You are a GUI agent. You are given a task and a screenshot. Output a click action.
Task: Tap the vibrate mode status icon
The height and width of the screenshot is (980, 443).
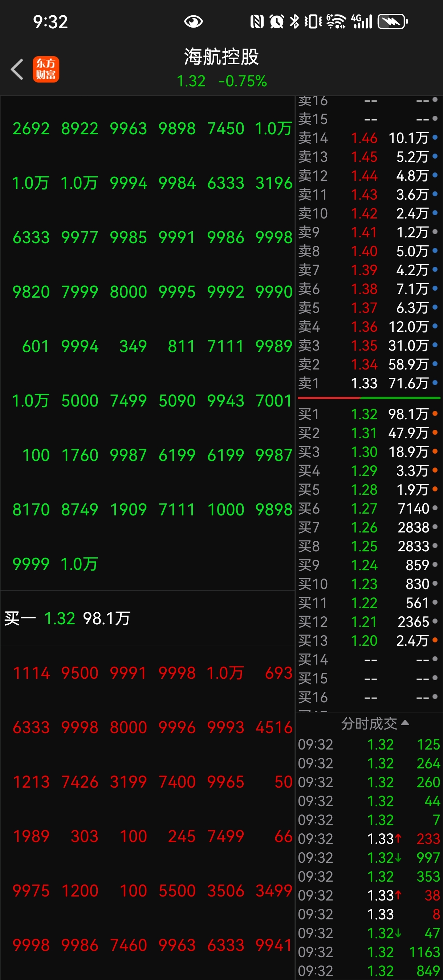313,22
